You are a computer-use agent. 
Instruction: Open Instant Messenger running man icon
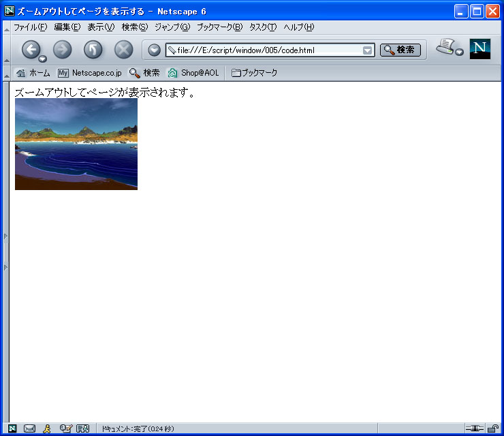click(x=47, y=429)
